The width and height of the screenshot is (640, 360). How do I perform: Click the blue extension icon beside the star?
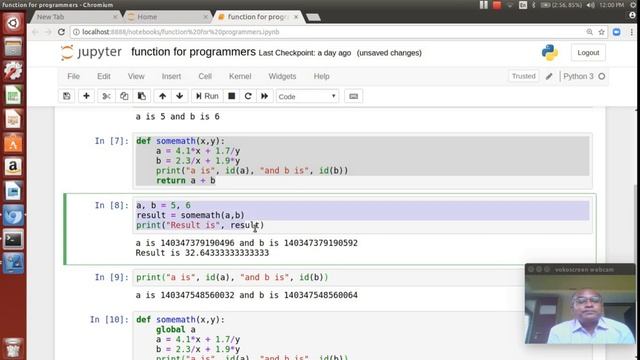tap(616, 32)
